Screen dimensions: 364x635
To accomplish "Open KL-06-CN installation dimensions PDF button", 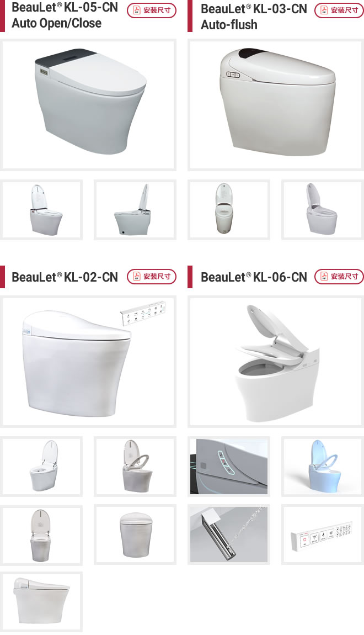I will 339,277.
